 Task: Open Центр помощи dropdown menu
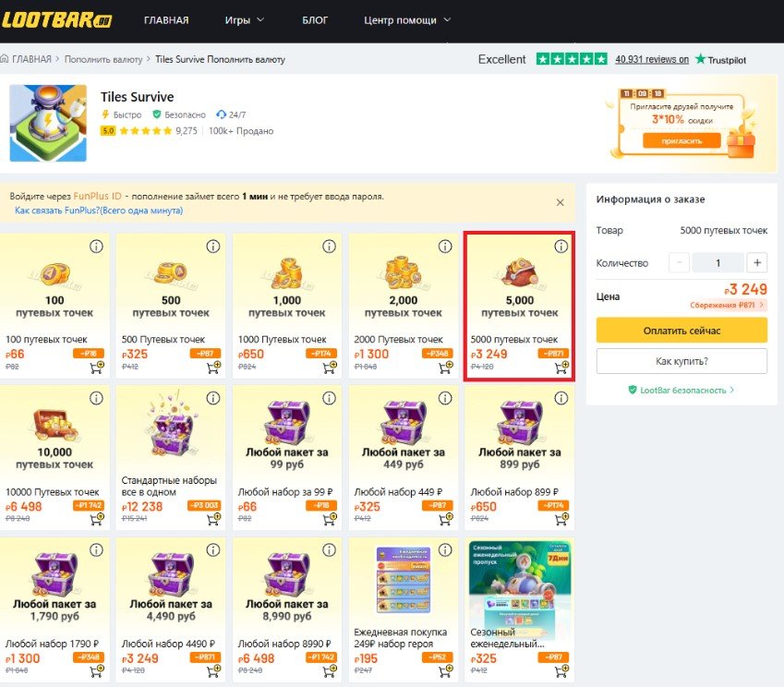click(x=407, y=19)
